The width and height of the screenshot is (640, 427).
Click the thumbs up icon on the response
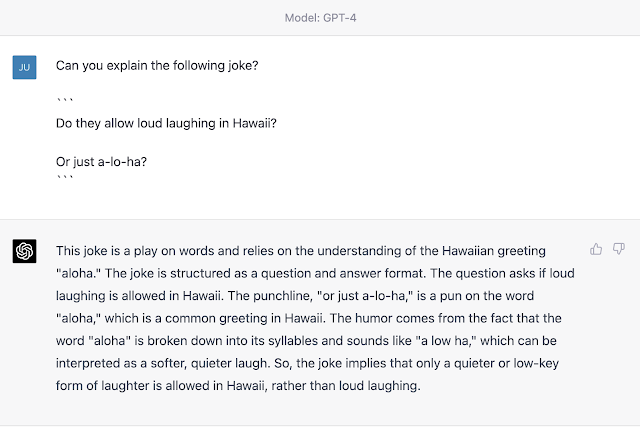[x=597, y=249]
